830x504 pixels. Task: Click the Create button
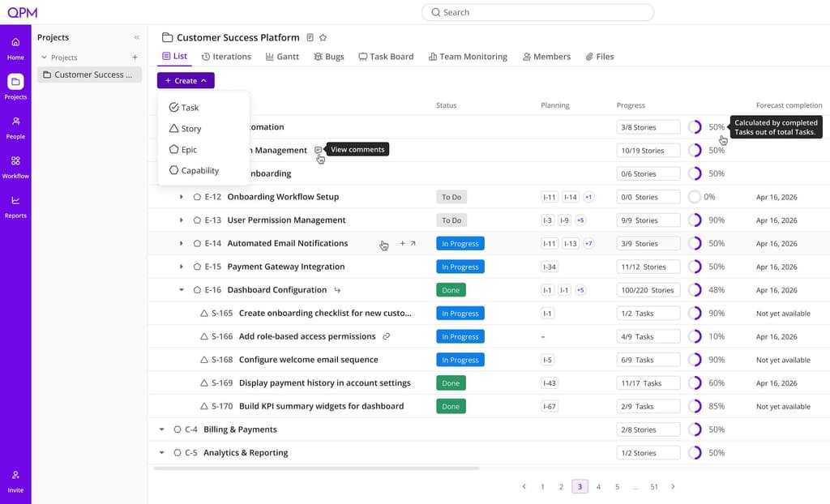(186, 80)
